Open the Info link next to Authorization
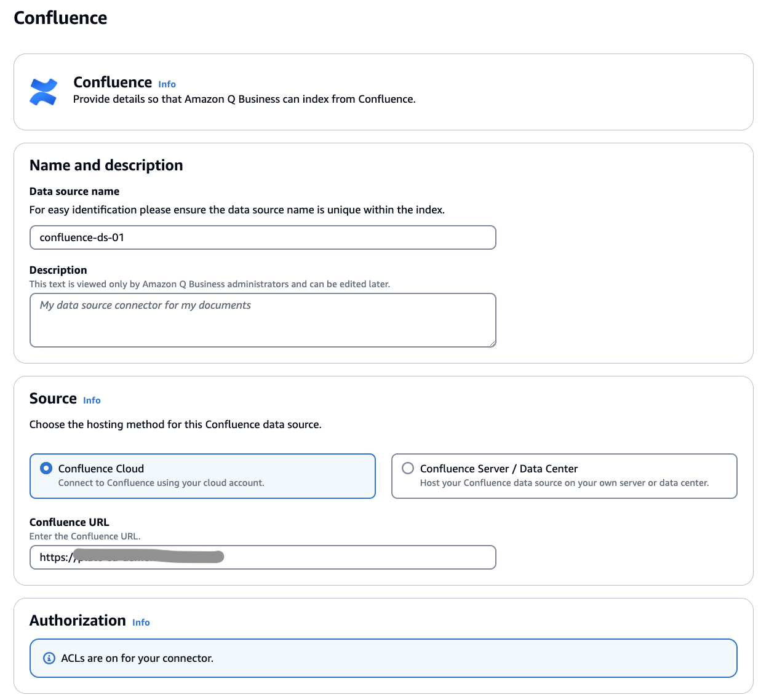Image resolution: width=761 pixels, height=700 pixels. tap(141, 622)
